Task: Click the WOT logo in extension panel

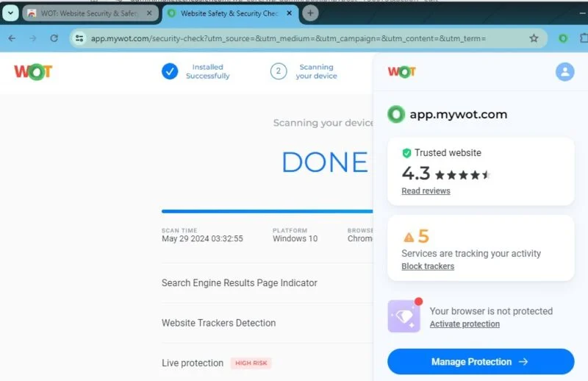Action: coord(401,71)
